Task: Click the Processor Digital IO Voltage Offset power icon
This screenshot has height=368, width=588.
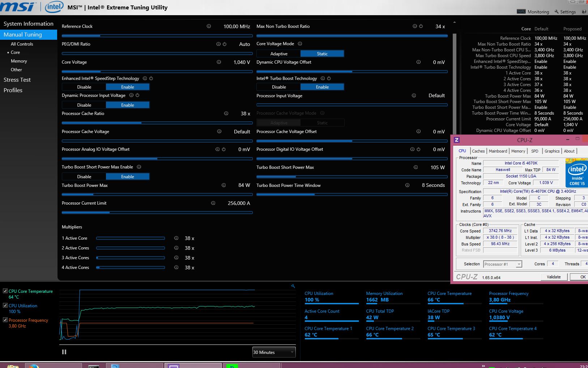Action: coord(418,149)
